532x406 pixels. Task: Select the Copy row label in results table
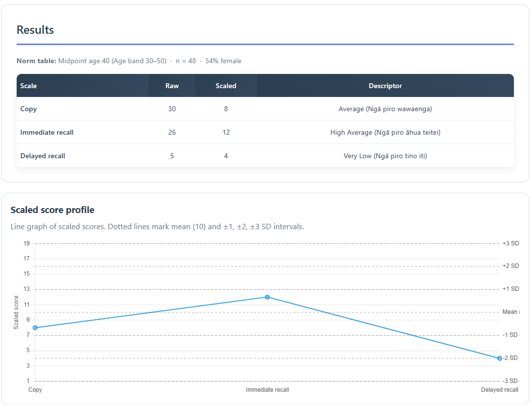point(28,109)
